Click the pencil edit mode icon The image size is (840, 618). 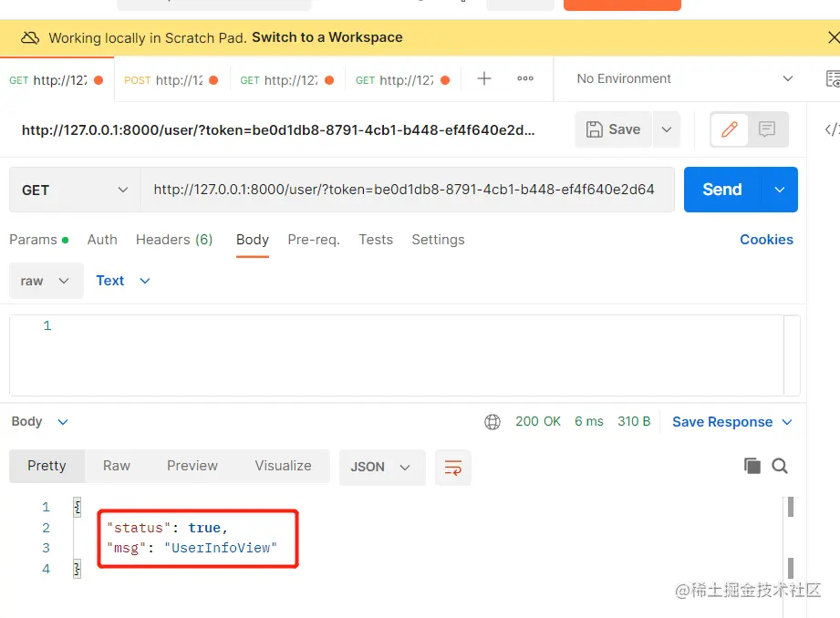coord(729,129)
